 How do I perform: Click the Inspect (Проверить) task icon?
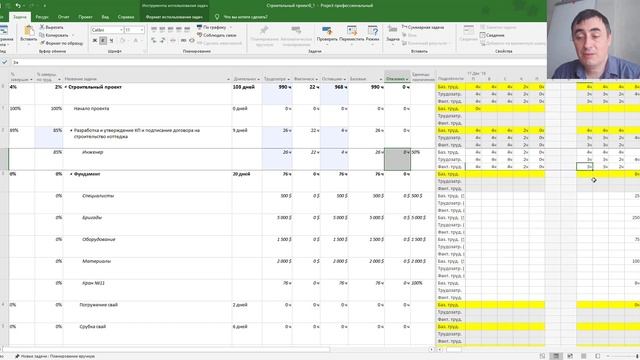327,31
